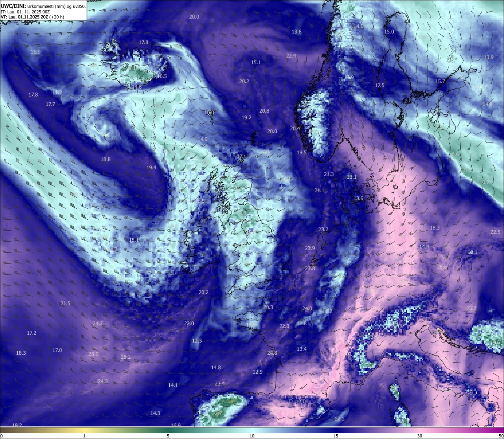The height and width of the screenshot is (439, 504).
Task: Click the 20.8 value label
Action: coord(264,111)
